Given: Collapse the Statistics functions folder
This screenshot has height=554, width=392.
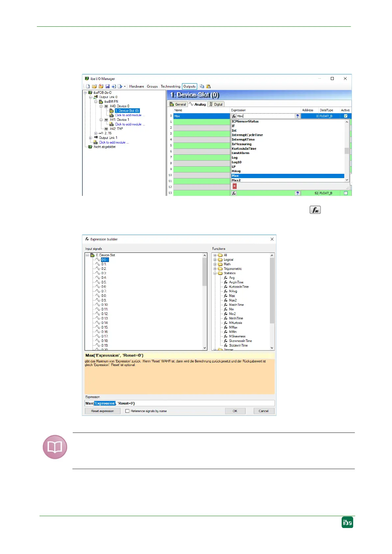Looking at the screenshot, I should [215, 273].
